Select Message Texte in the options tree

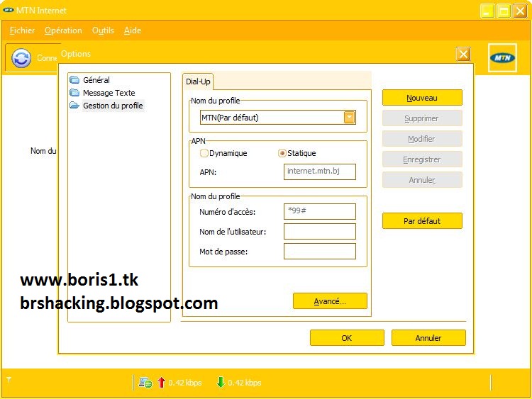pyautogui.click(x=109, y=93)
